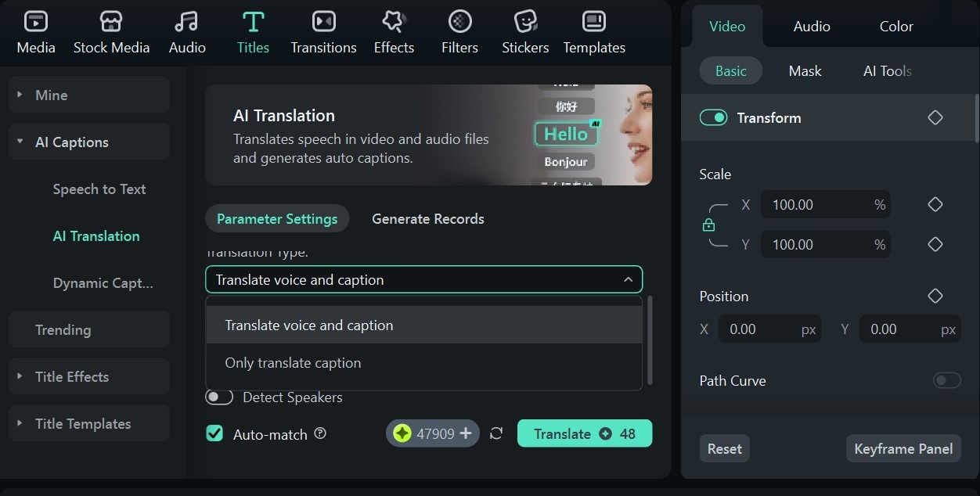Open the Audio library icon
Viewport: 980px width, 496px height.
click(x=187, y=21)
